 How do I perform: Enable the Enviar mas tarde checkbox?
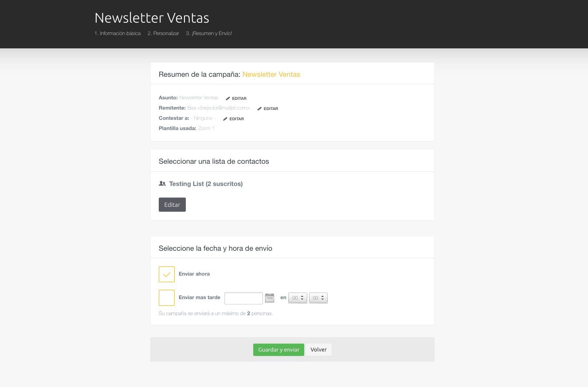(167, 298)
